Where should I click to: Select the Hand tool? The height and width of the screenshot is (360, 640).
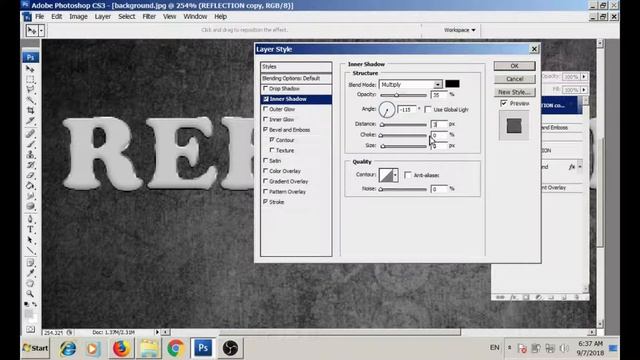(x=30, y=283)
